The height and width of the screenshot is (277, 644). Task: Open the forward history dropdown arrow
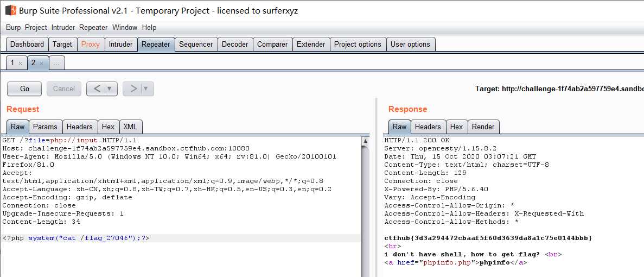point(146,89)
